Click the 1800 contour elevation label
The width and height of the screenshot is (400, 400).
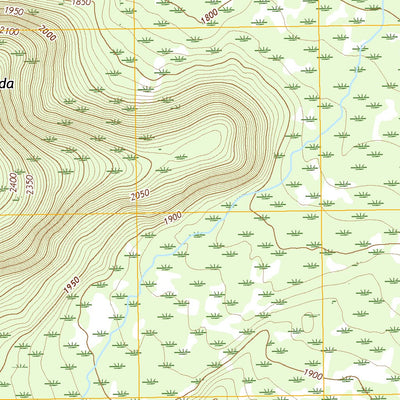pyautogui.click(x=210, y=16)
